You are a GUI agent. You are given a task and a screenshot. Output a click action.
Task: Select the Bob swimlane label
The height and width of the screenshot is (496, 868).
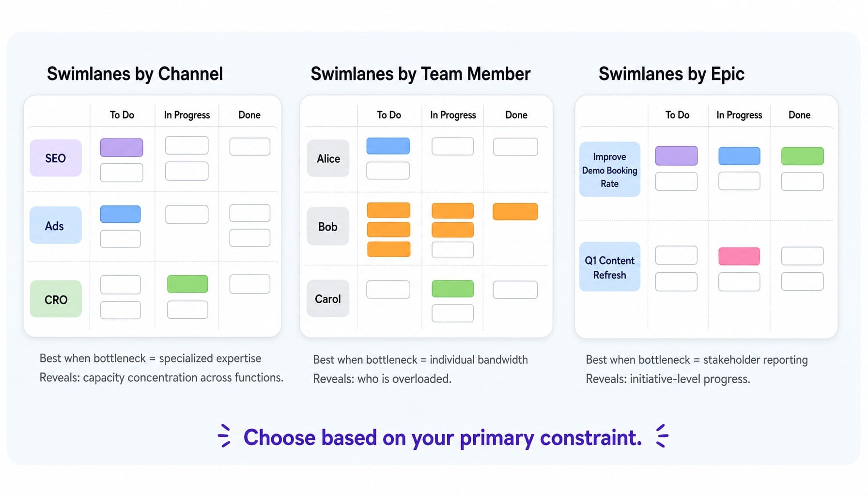click(328, 226)
